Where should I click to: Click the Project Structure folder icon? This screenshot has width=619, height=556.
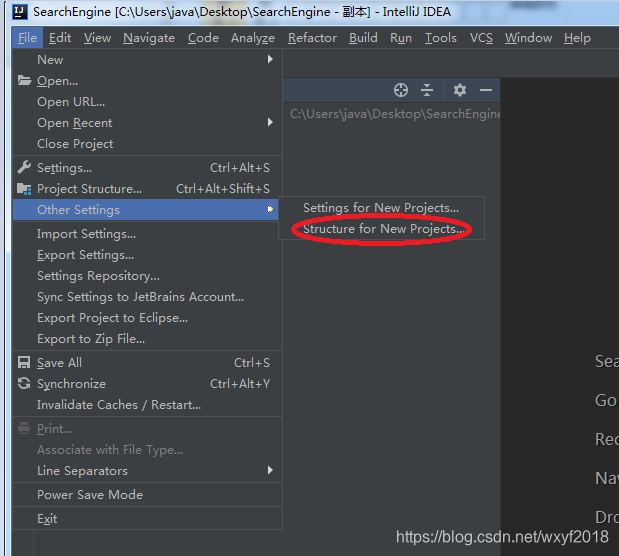24,189
